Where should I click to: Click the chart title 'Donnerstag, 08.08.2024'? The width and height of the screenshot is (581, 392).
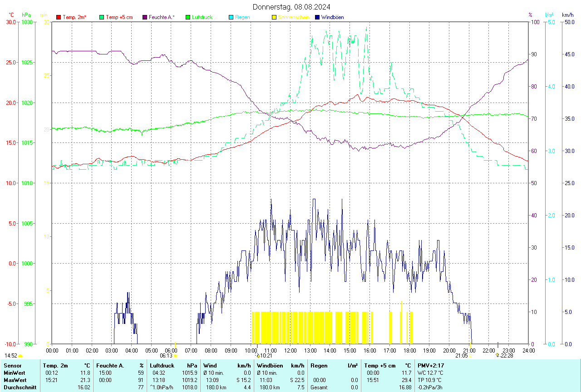291,7
